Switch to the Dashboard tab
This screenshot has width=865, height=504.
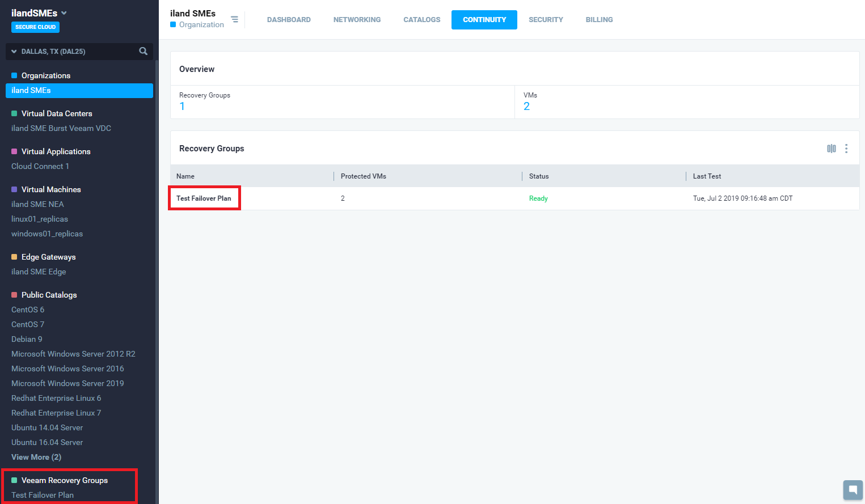click(x=289, y=20)
